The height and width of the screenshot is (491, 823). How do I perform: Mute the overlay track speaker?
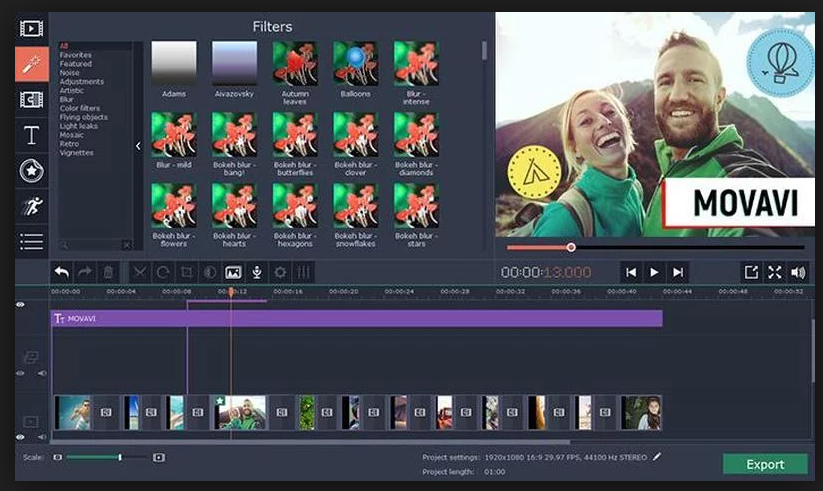42,373
